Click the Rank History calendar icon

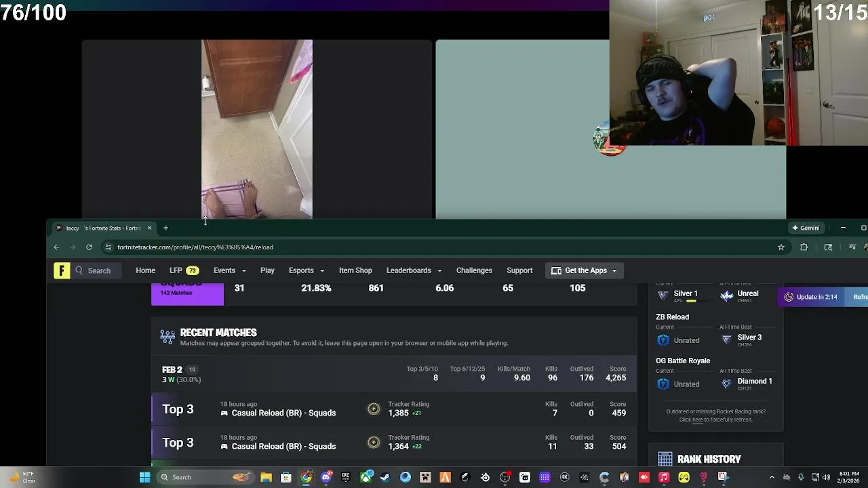pos(665,460)
